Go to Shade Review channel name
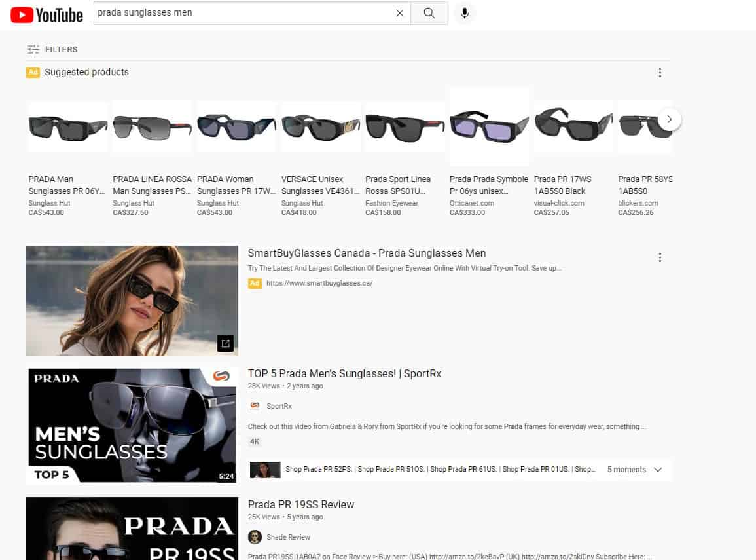Screen dimensions: 756x560 point(288,537)
